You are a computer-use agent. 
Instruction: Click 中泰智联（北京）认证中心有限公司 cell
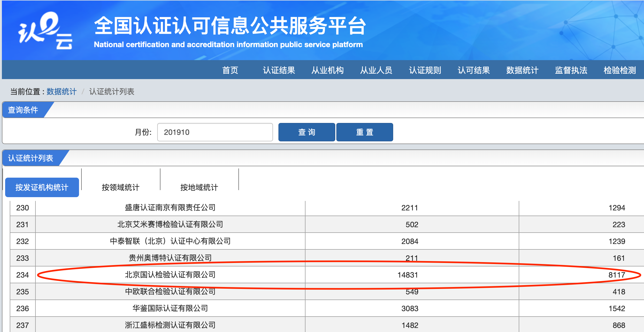click(170, 241)
